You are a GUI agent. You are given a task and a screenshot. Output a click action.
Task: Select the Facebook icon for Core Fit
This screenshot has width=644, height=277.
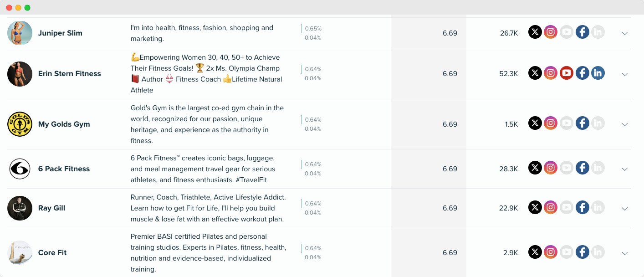(x=582, y=251)
